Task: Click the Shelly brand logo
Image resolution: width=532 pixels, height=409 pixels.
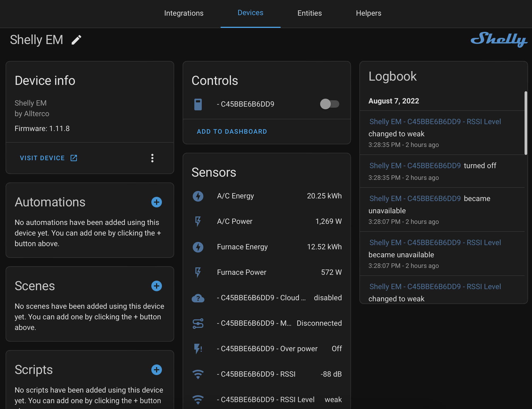Action: click(499, 40)
